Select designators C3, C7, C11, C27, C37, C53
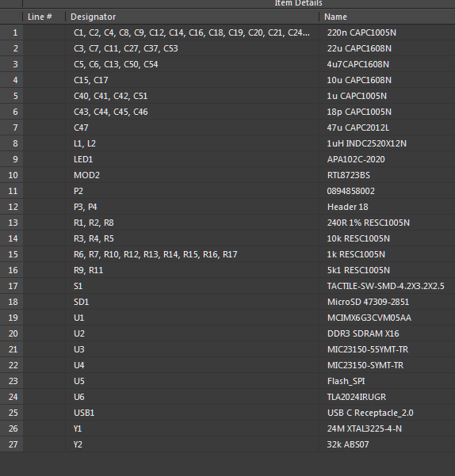The width and height of the screenshot is (455, 476). click(x=193, y=48)
